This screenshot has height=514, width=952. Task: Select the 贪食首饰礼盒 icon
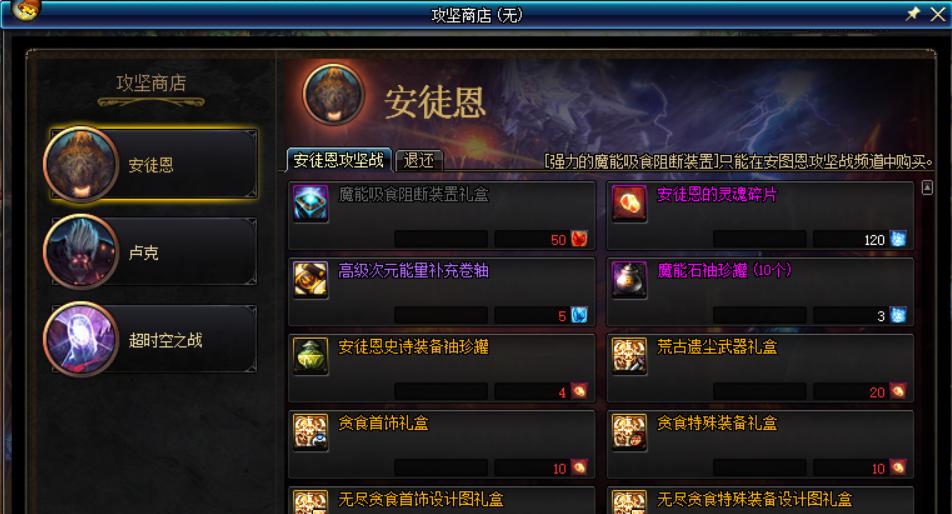pos(310,433)
